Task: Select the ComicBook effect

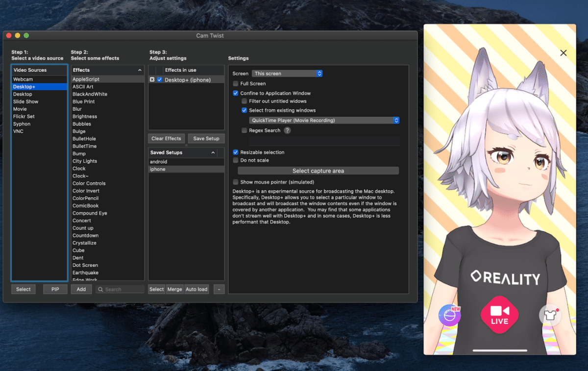Action: point(108,206)
